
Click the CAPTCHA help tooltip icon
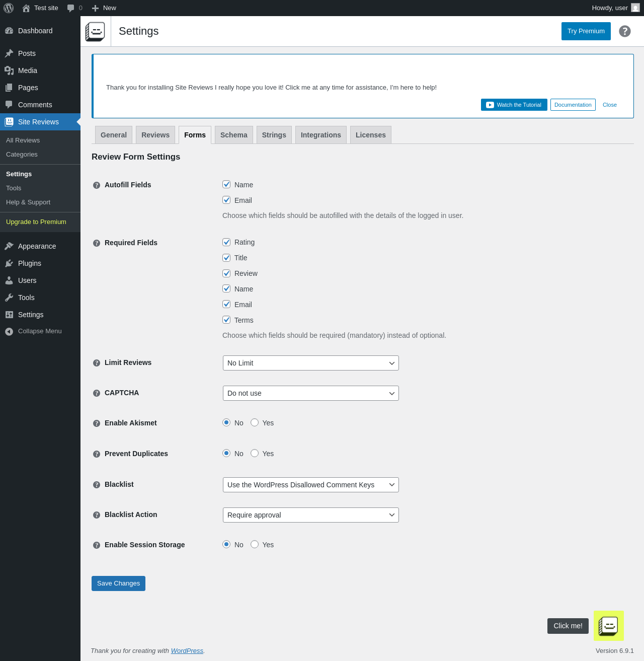pos(97,393)
